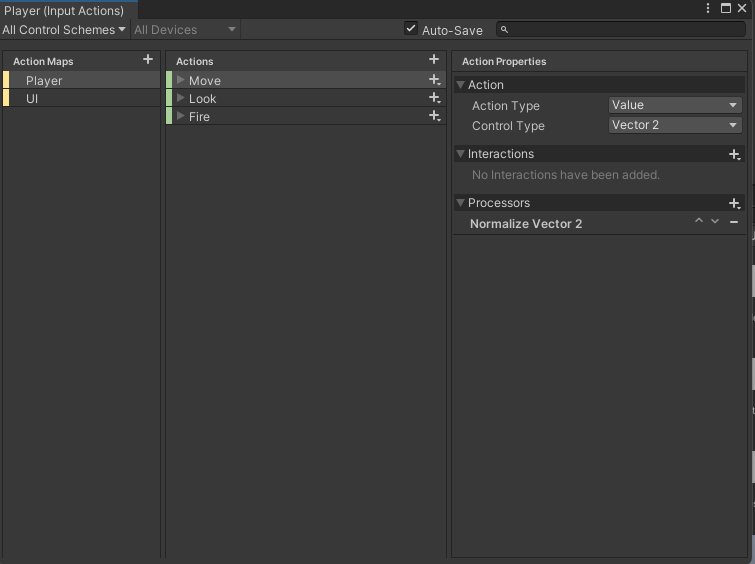
Task: Collapse the Interactions section
Action: pyautogui.click(x=460, y=154)
